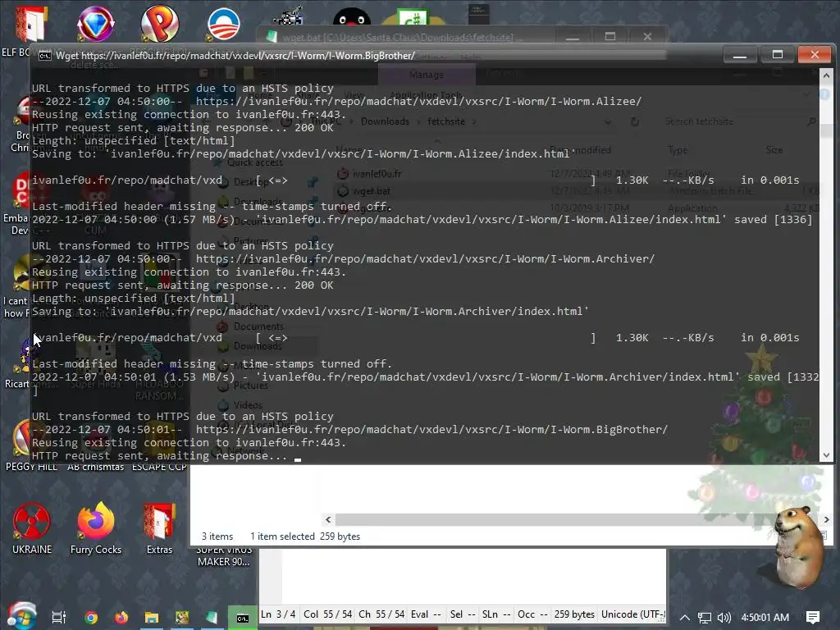Viewport: 840px width, 630px height.
Task: Launch the Bejeweled diamond desktop icon
Action: (x=95, y=24)
